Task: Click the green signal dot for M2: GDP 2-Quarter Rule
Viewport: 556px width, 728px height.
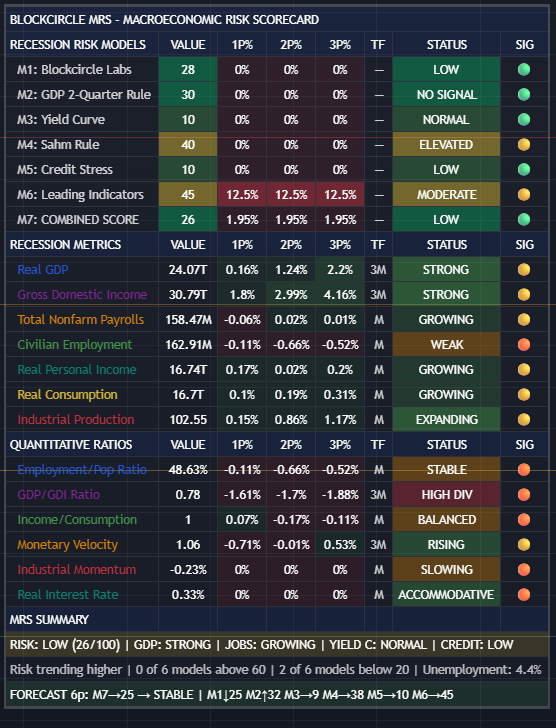Action: (524, 95)
